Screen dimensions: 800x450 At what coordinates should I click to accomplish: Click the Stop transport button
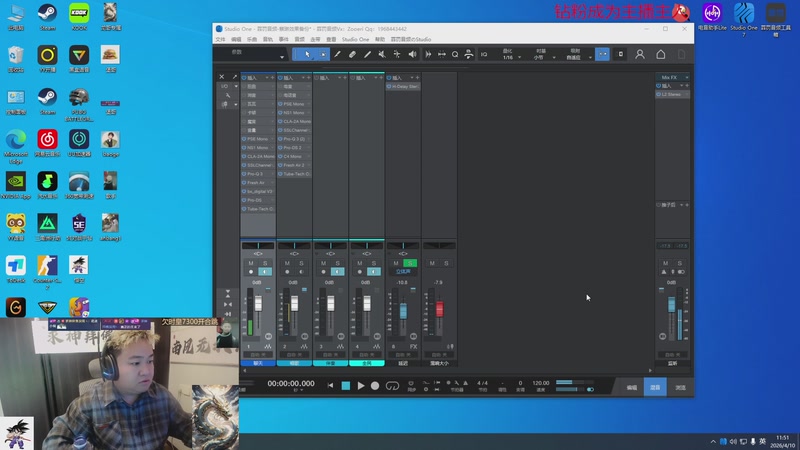(346, 385)
